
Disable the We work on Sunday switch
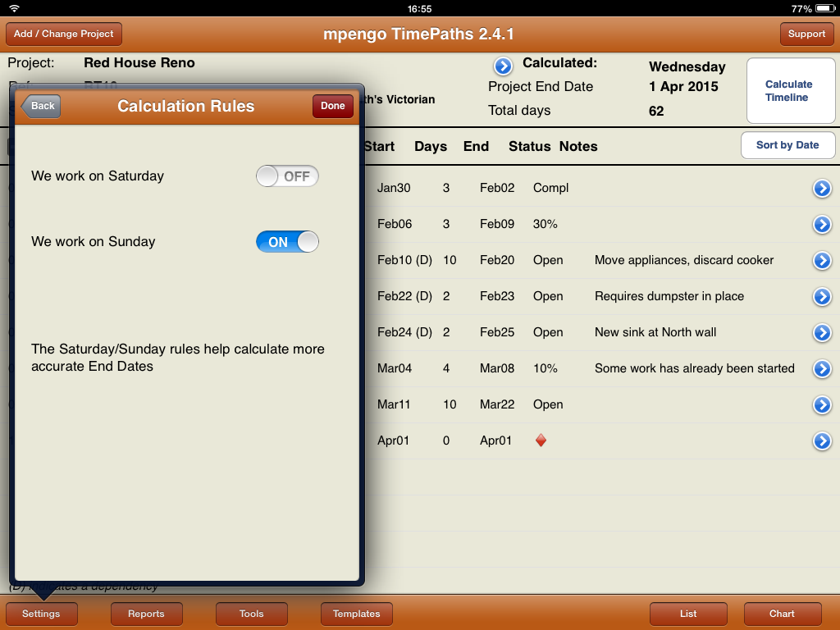point(287,242)
